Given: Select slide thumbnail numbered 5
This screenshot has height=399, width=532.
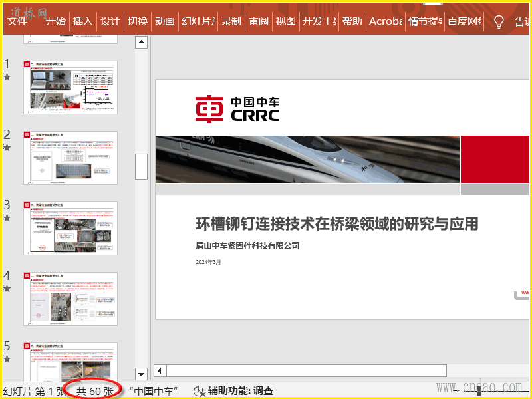Looking at the screenshot, I should click(x=70, y=362).
